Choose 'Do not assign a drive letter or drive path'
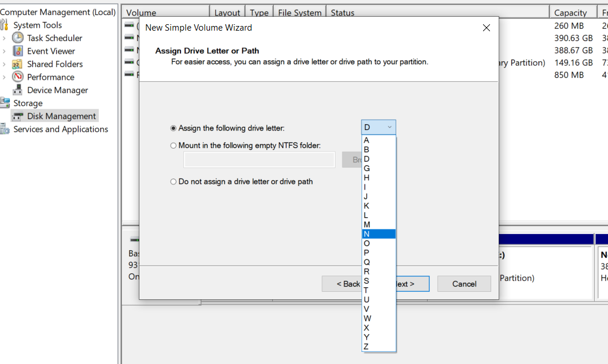Screen dimensions: 608x364 (x=172, y=181)
